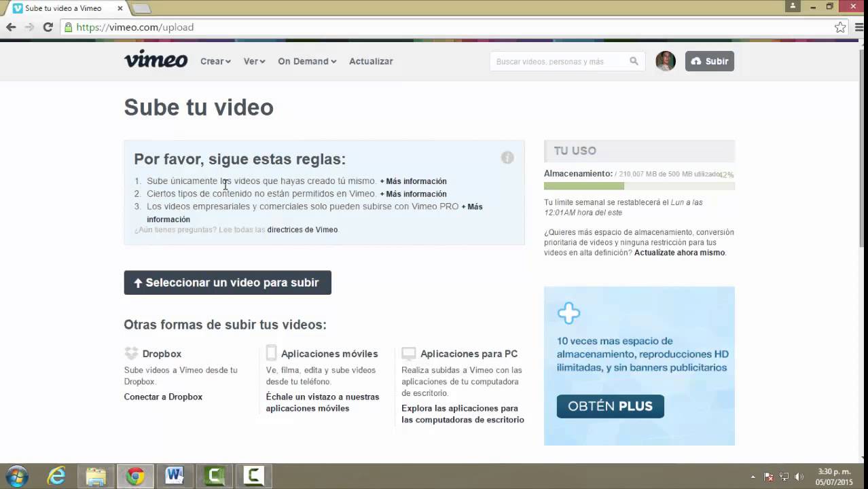868x489 pixels.
Task: Bookmark page with the star icon
Action: [840, 27]
